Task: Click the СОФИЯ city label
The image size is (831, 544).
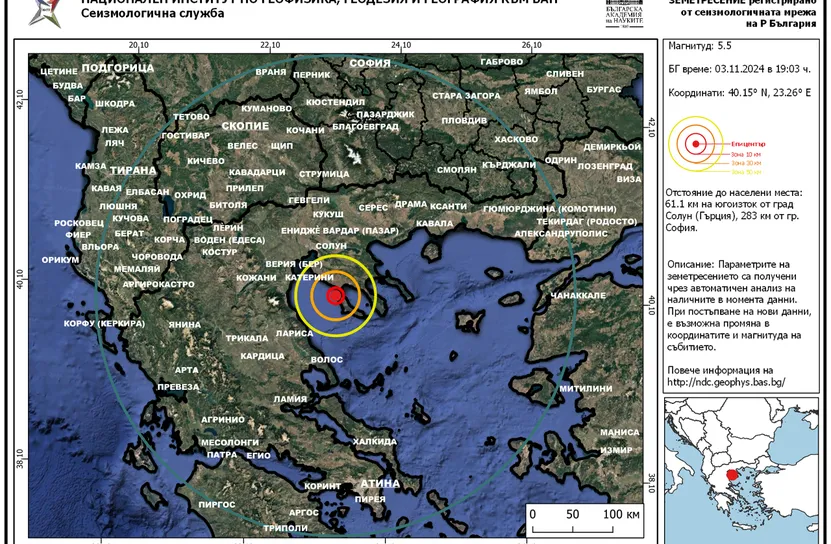Action: pyautogui.click(x=369, y=63)
